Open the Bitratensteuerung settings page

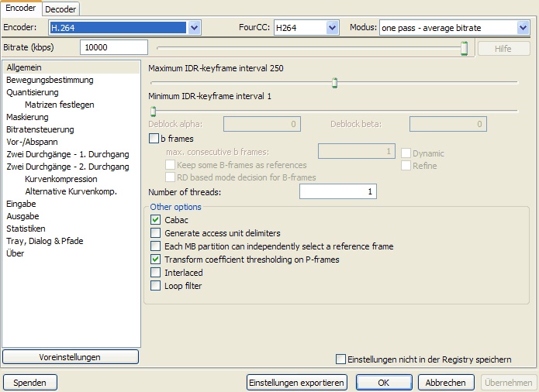pos(40,129)
